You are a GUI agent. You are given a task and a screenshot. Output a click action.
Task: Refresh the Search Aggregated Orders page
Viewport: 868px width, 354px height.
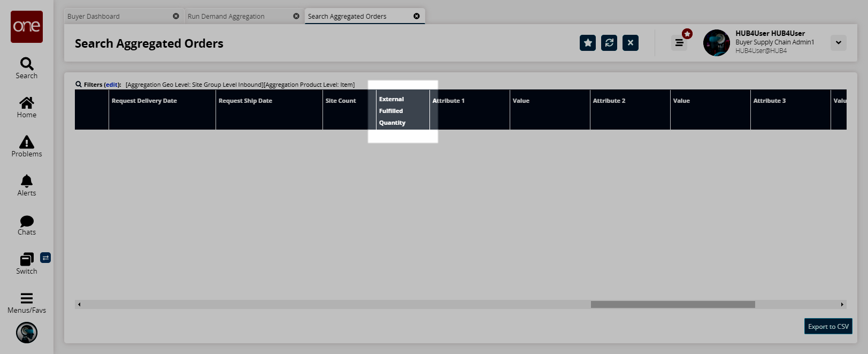click(x=609, y=43)
